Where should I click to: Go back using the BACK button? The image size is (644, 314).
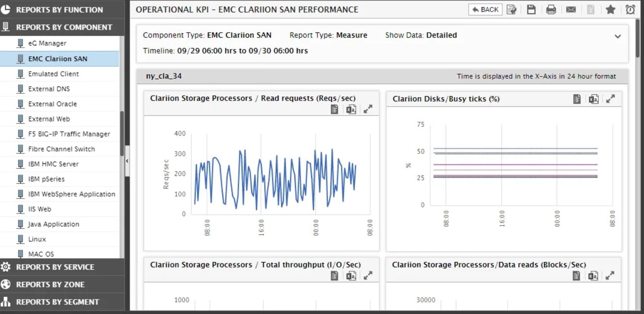click(x=485, y=9)
